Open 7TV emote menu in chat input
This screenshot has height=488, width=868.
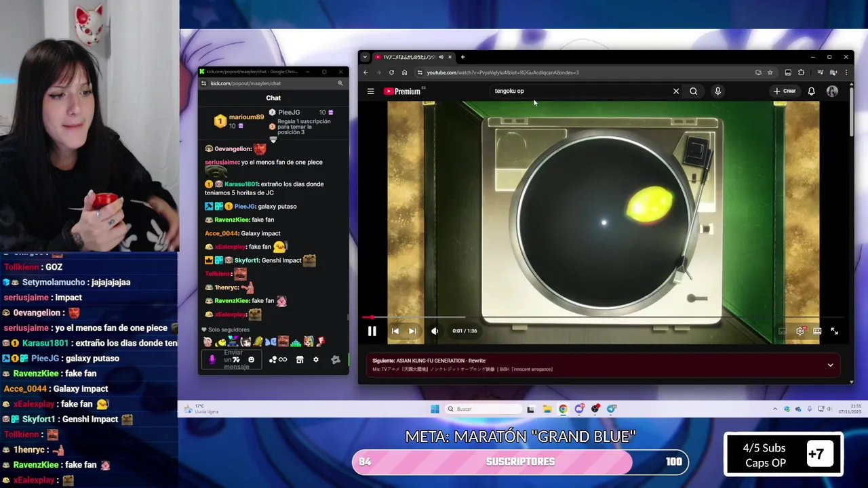pos(236,359)
